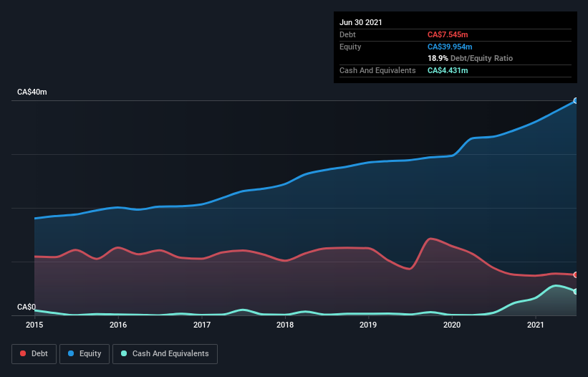The image size is (588, 377).
Task: Toggle the Cash And Equivalents legend button
Action: click(x=165, y=354)
